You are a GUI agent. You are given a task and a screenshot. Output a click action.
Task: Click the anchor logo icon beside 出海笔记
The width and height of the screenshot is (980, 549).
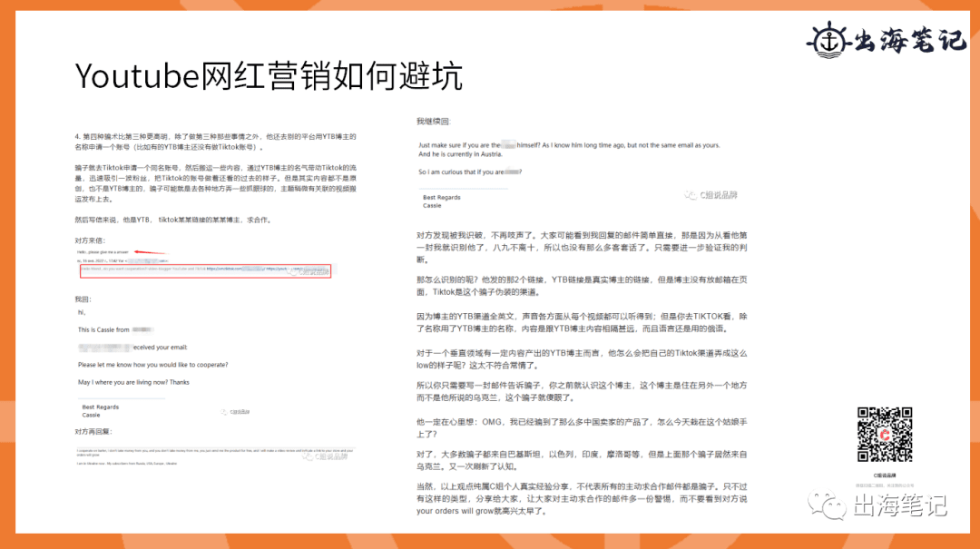point(829,40)
